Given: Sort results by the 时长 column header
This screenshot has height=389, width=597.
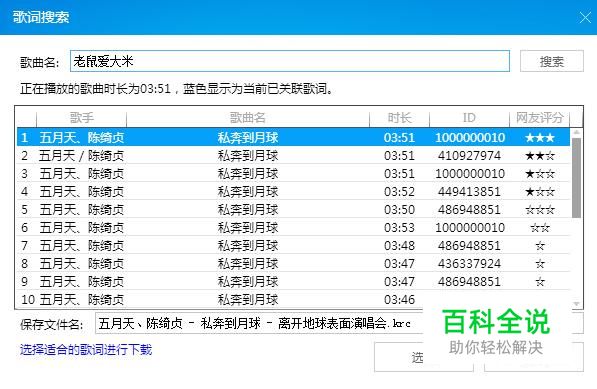Looking at the screenshot, I should click(399, 118).
